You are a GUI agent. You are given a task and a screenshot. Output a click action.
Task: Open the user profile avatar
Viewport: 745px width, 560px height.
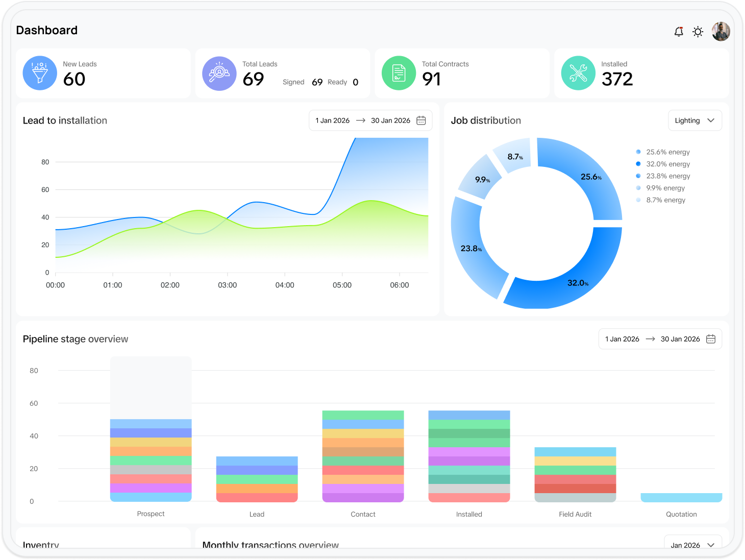click(721, 32)
